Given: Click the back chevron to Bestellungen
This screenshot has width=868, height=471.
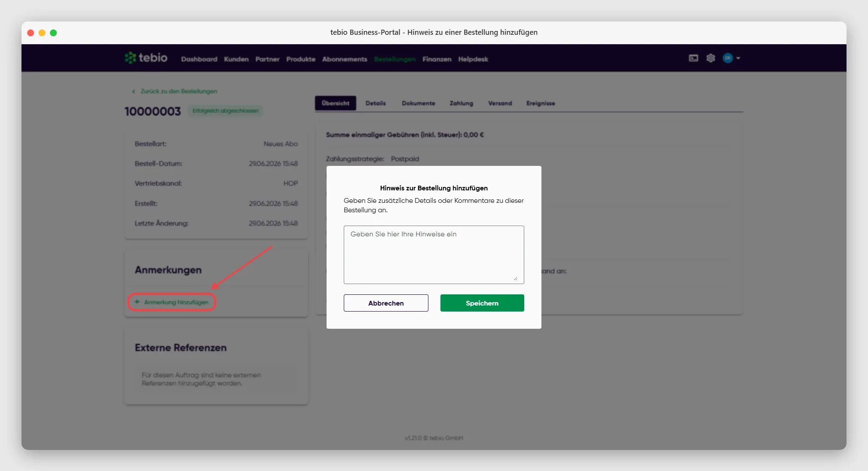Looking at the screenshot, I should click(134, 91).
